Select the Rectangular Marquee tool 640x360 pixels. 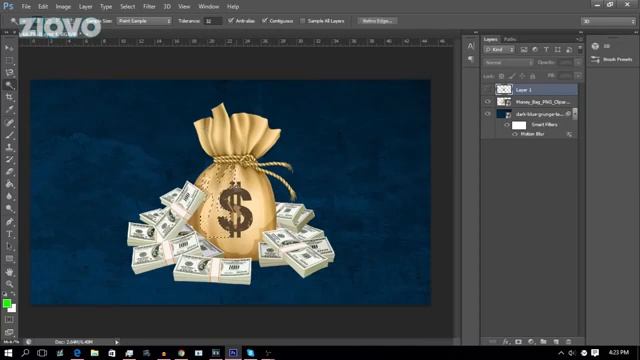pos(9,60)
